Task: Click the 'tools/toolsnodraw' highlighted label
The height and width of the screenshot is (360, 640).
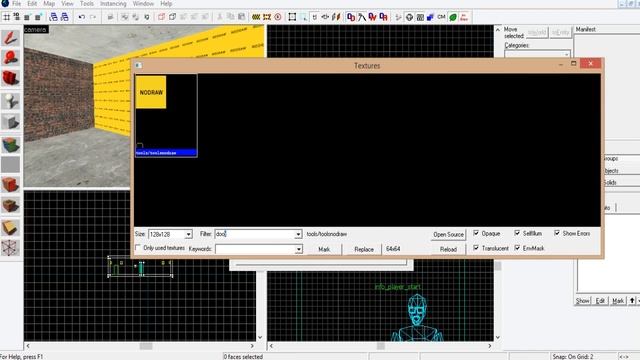Action: click(x=166, y=153)
